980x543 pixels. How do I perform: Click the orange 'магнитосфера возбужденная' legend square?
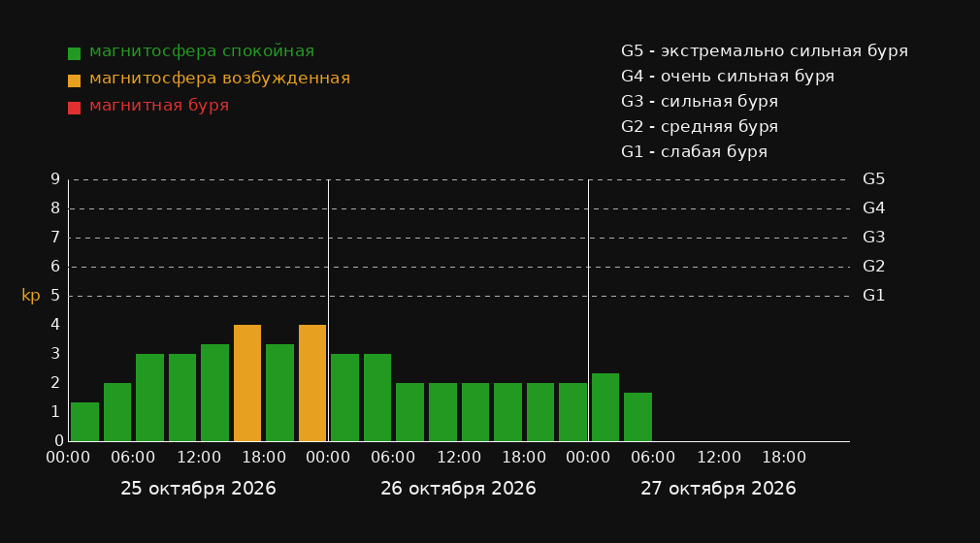75,80
